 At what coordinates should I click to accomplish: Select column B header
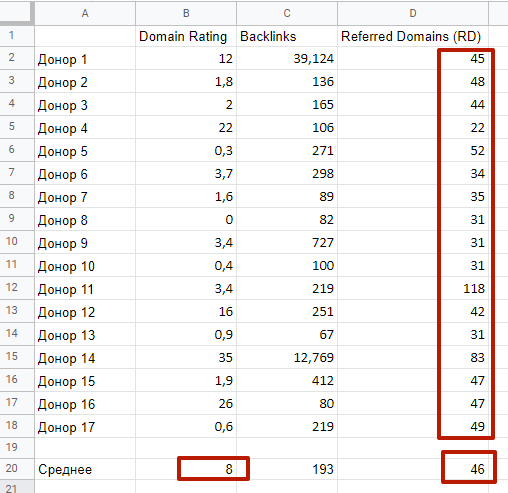[186, 13]
